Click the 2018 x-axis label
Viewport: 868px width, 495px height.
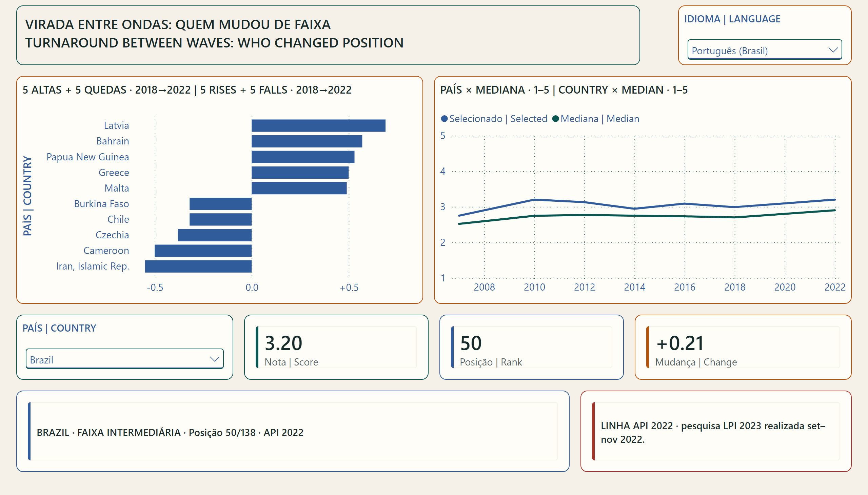pyautogui.click(x=734, y=287)
